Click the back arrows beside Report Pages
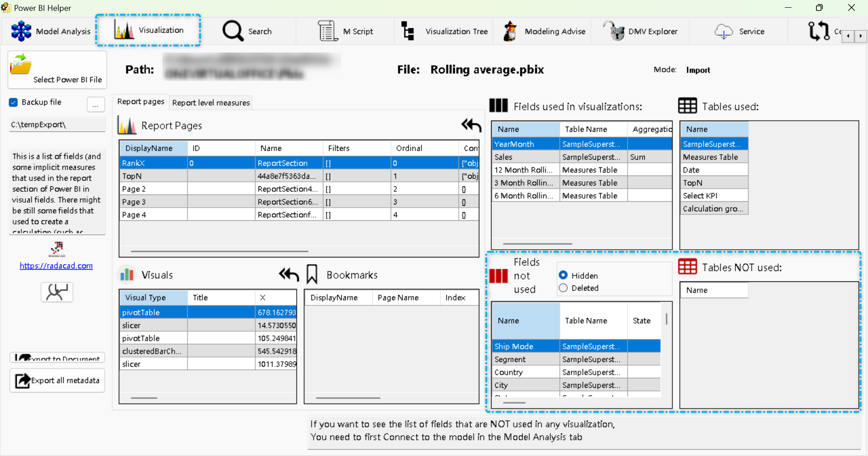868x456 pixels. pyautogui.click(x=471, y=125)
